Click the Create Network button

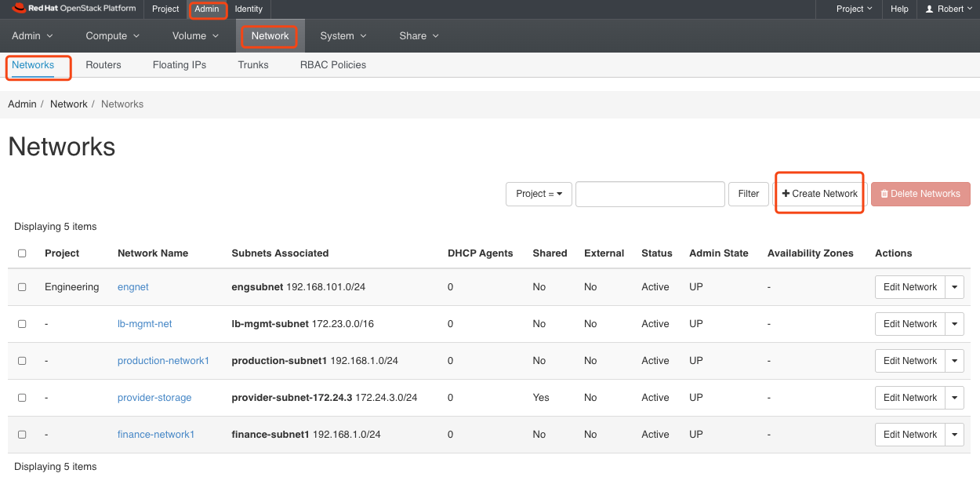819,192
